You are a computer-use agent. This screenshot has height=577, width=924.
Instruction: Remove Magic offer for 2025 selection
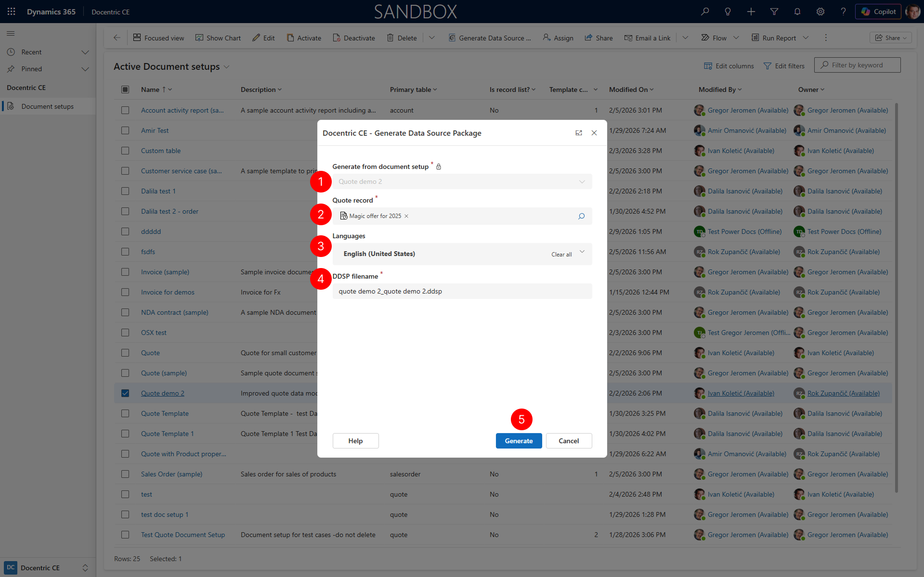click(x=406, y=216)
